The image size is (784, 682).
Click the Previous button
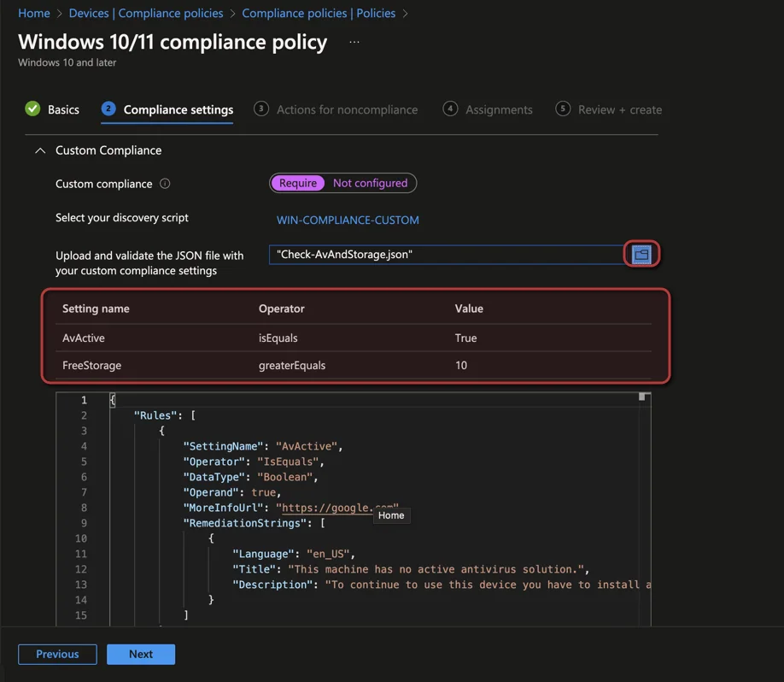(x=57, y=655)
